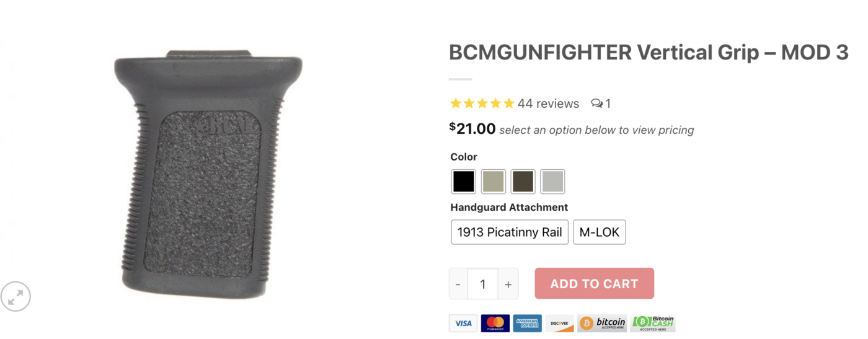
Task: Click the Bitcoin Cash accepted badge
Action: click(653, 323)
